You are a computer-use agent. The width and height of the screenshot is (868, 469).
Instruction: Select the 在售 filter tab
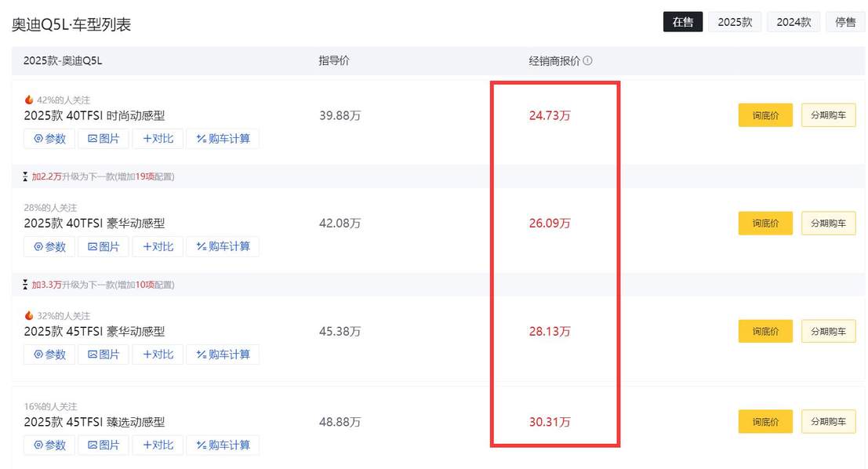[x=683, y=22]
